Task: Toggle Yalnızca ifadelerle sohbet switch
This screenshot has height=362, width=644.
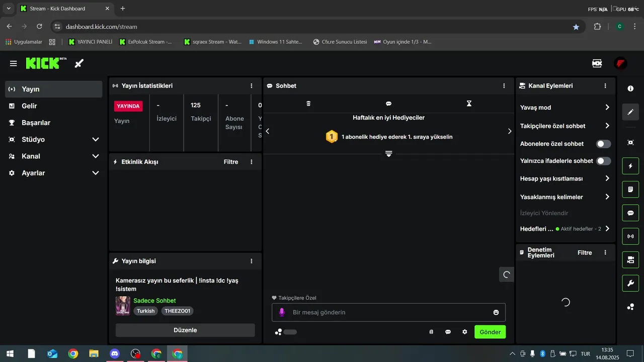Action: (603, 161)
